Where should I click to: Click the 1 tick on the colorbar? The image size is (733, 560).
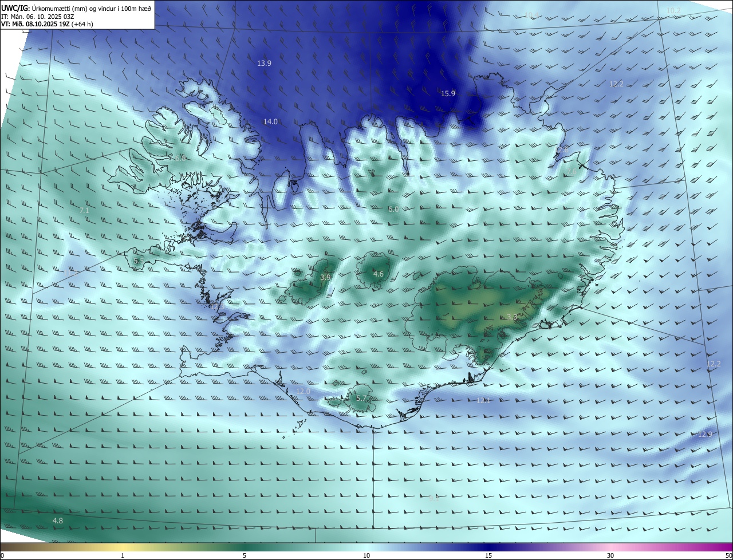[x=123, y=555]
